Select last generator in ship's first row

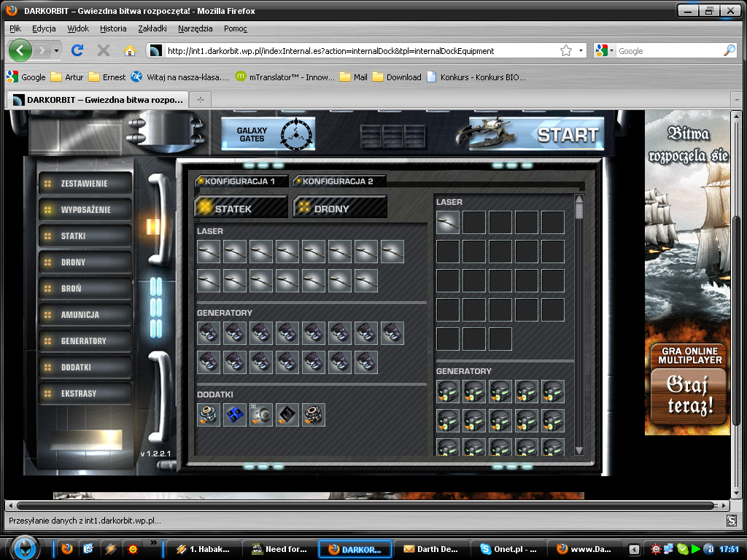[392, 333]
